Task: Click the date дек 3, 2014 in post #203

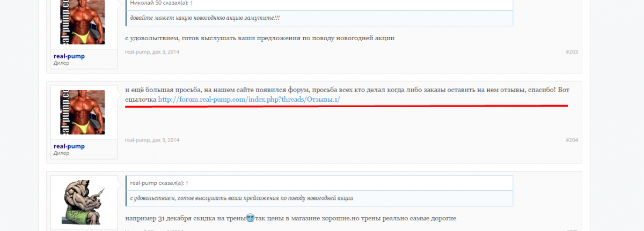Action: [x=166, y=52]
